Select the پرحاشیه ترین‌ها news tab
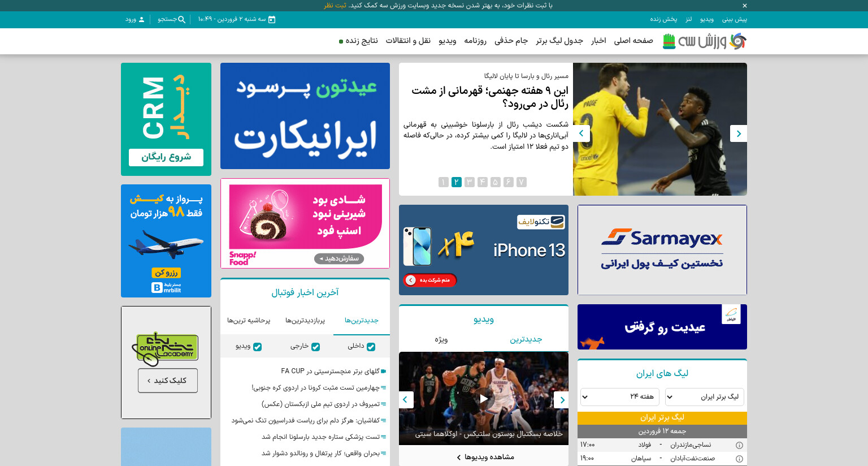 click(x=249, y=321)
